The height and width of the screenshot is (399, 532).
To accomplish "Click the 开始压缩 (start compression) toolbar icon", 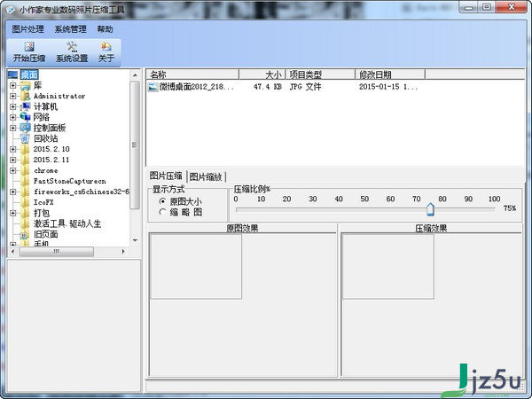I will pos(29,47).
